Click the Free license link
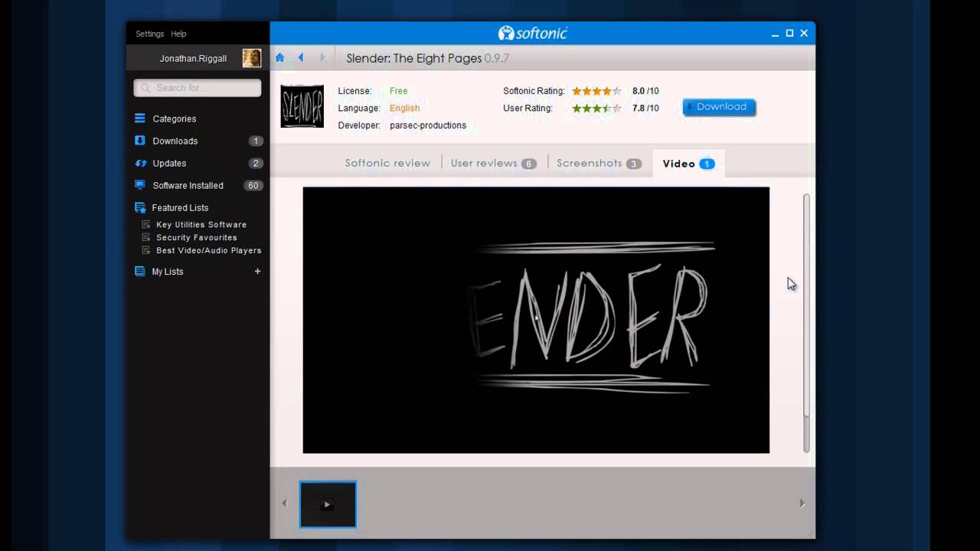The height and width of the screenshot is (551, 980). 398,91
